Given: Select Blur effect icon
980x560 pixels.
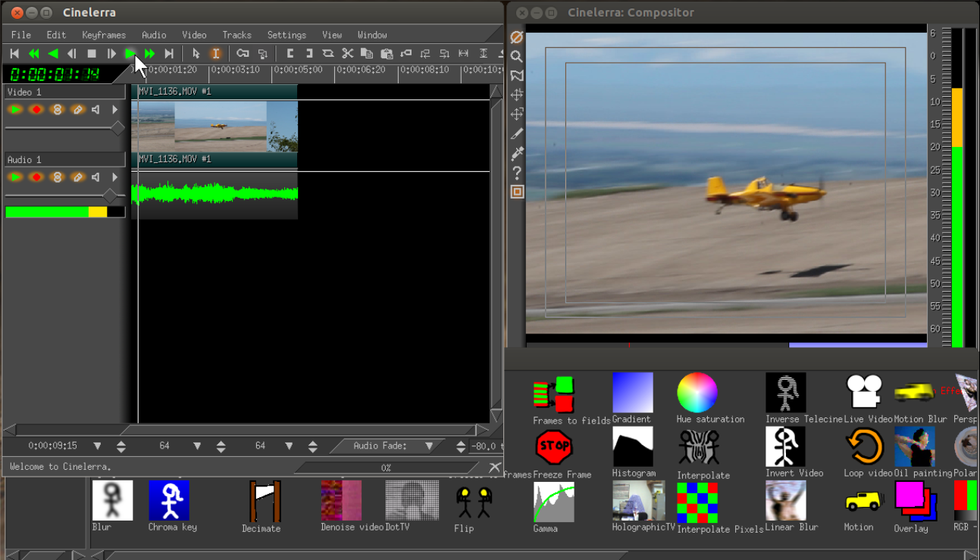Looking at the screenshot, I should point(112,500).
